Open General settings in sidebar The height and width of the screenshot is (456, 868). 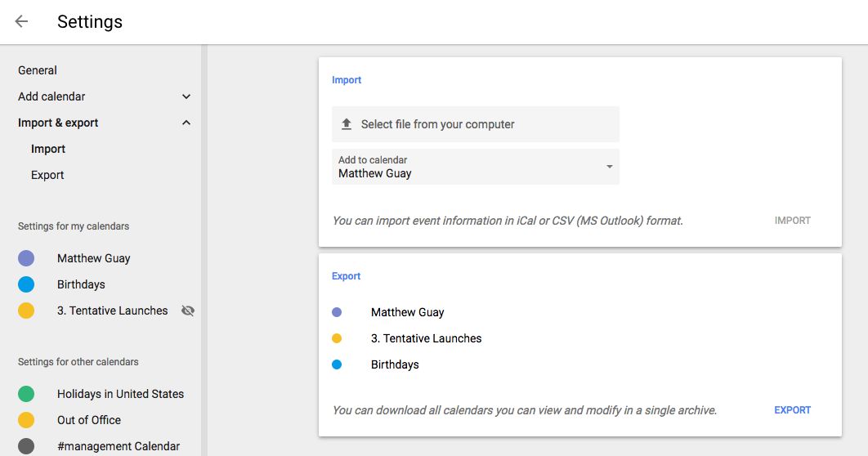[38, 70]
